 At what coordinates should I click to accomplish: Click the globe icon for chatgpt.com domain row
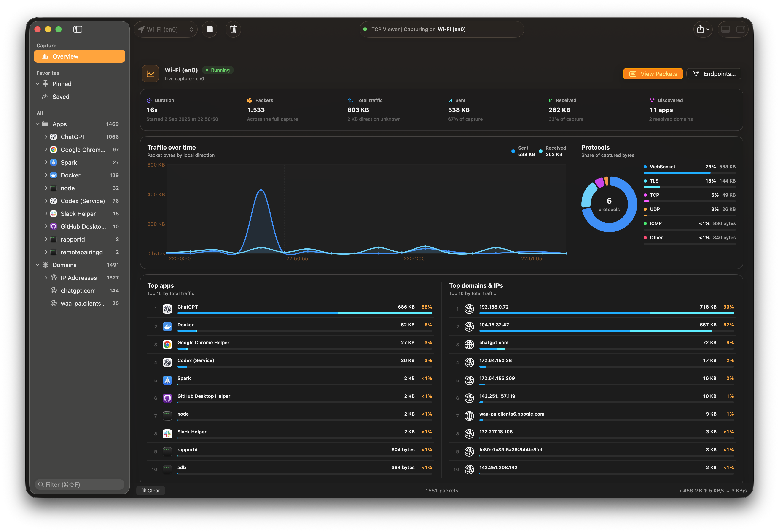coord(469,345)
